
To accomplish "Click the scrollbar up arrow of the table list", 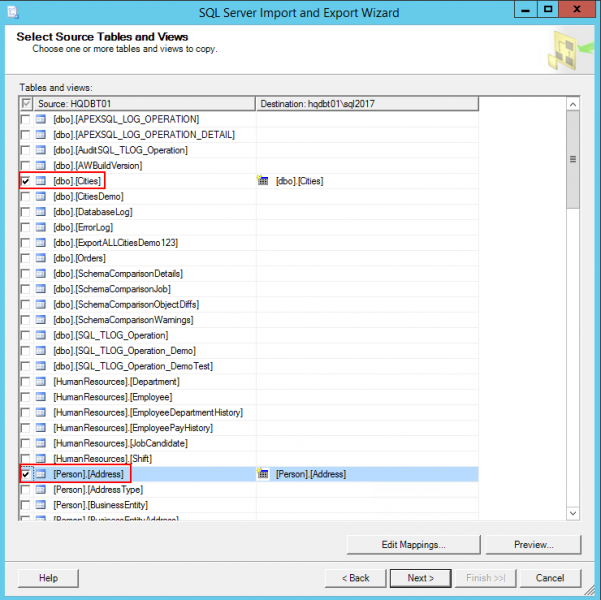I will click(573, 104).
